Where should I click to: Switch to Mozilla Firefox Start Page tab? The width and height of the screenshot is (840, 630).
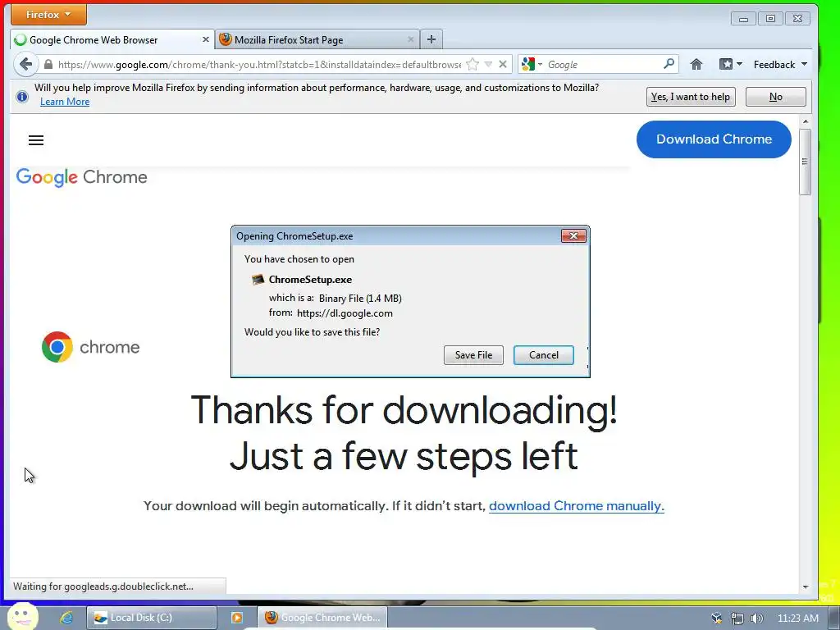[x=317, y=39]
